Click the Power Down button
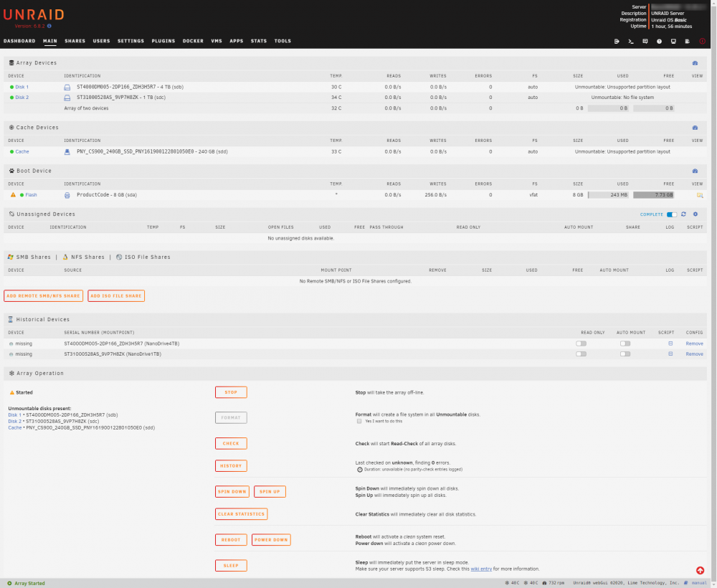Screen dimensions: 717x588 click(x=271, y=539)
